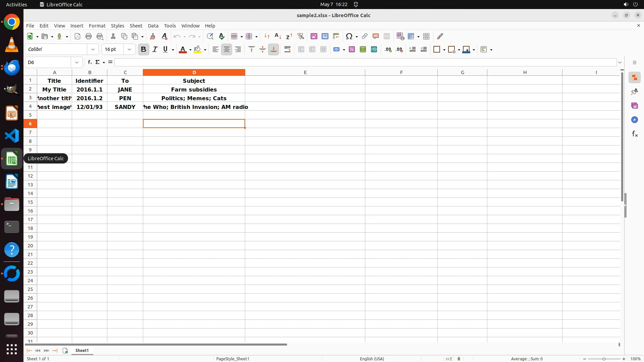644x362 pixels.
Task: Click the Insert Chart icon
Action: [x=325, y=36]
